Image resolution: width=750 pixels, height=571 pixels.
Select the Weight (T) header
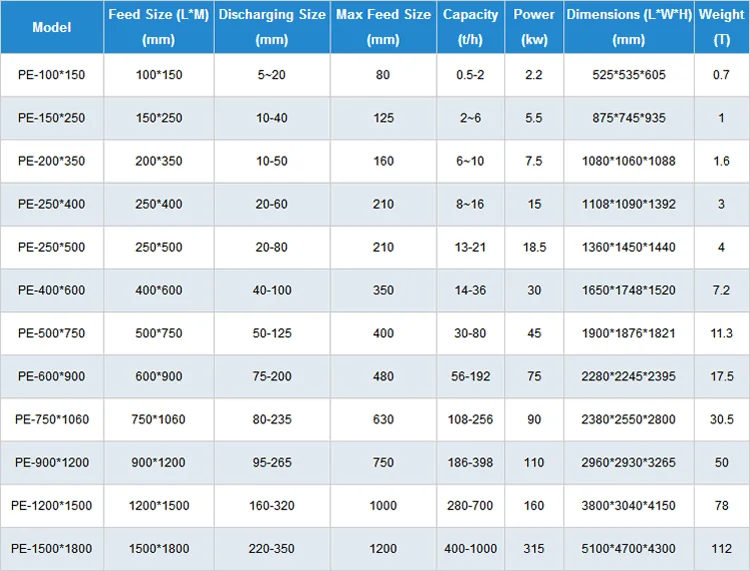722,27
